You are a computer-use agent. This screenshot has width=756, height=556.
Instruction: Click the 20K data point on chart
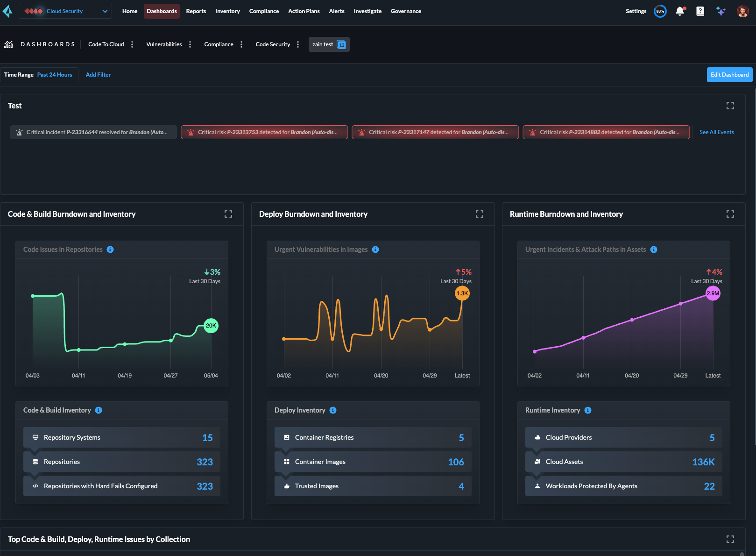[211, 326]
